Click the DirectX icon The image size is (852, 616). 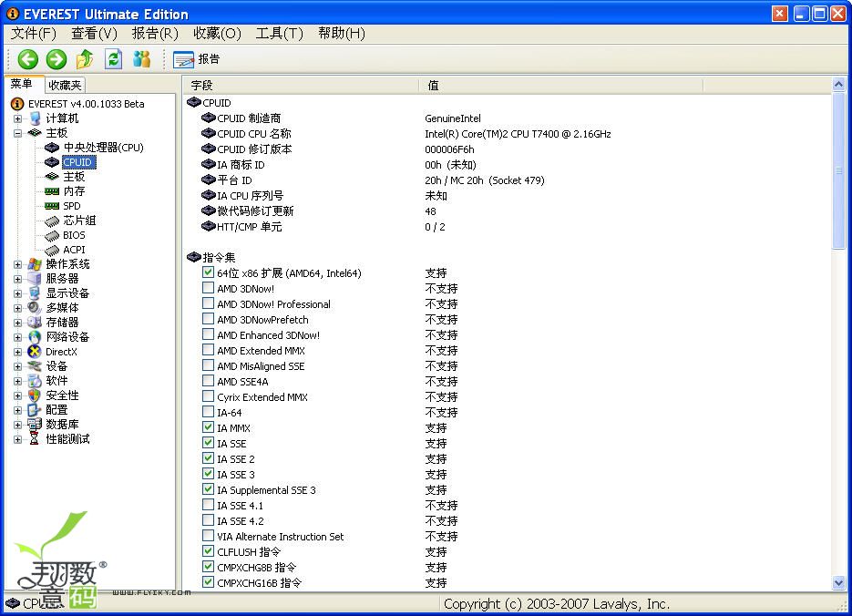(x=35, y=352)
